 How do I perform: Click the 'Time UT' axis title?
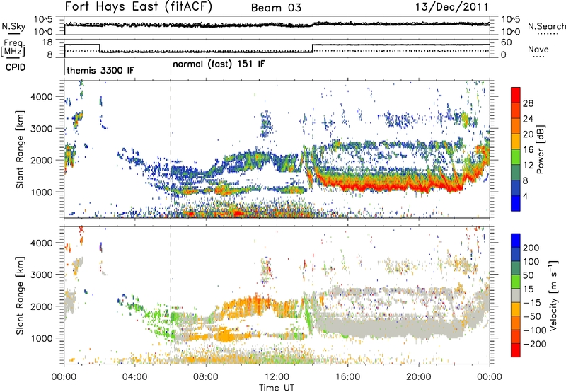[x=277, y=388]
